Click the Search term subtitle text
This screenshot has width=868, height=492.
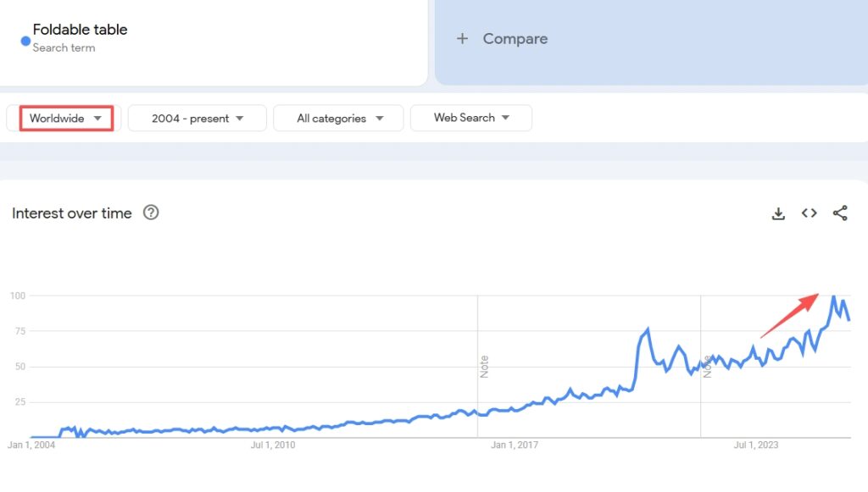(64, 48)
